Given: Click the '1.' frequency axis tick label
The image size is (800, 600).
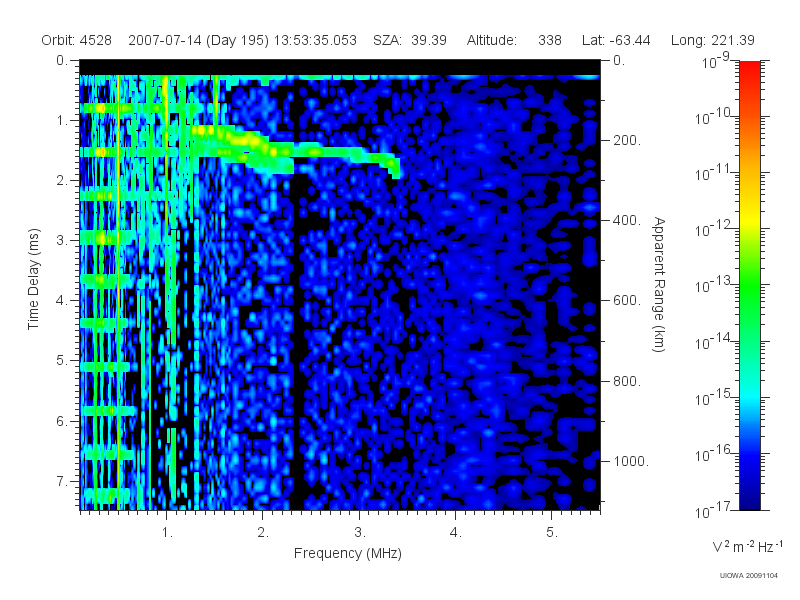Looking at the screenshot, I should pyautogui.click(x=167, y=533).
